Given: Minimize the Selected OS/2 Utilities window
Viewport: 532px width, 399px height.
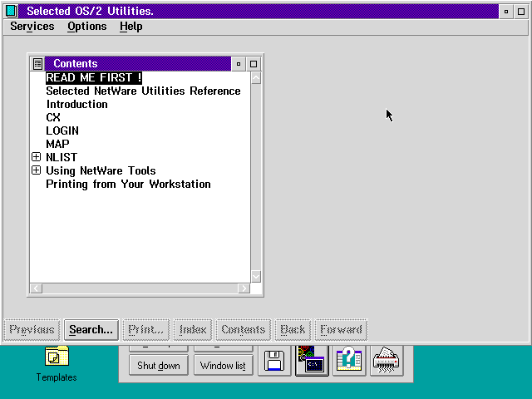Looking at the screenshot, I should 506,12.
